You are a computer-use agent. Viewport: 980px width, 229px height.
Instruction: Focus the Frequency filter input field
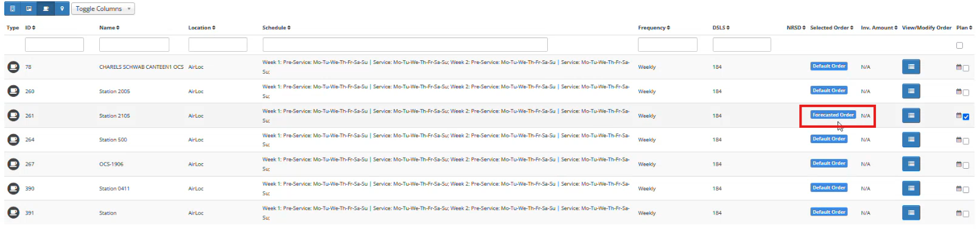tap(668, 44)
